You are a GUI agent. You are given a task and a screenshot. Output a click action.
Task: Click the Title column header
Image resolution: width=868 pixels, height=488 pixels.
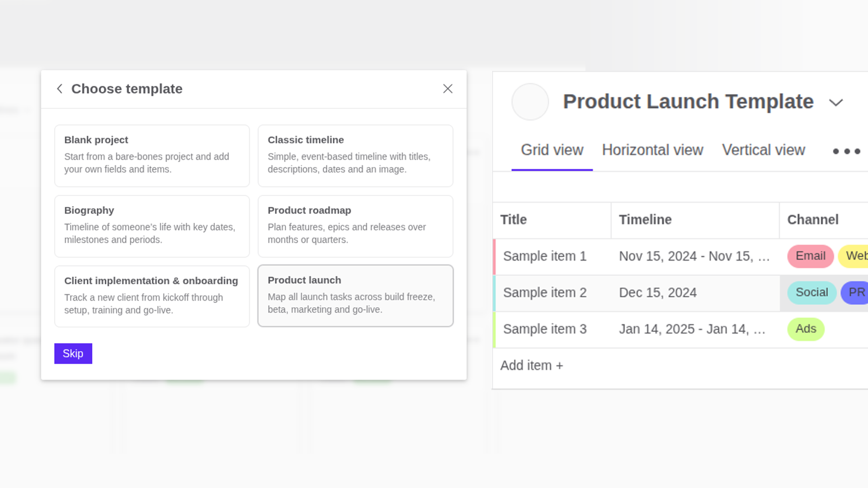pyautogui.click(x=513, y=220)
